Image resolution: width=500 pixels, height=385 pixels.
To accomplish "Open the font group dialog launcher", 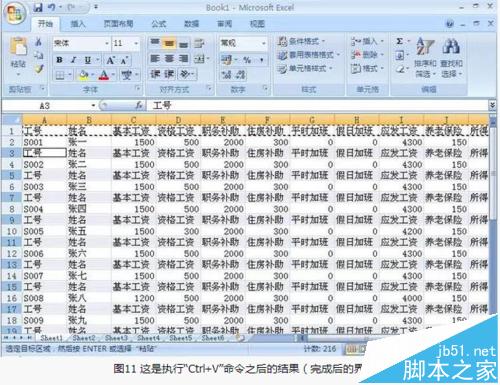I will [x=138, y=88].
